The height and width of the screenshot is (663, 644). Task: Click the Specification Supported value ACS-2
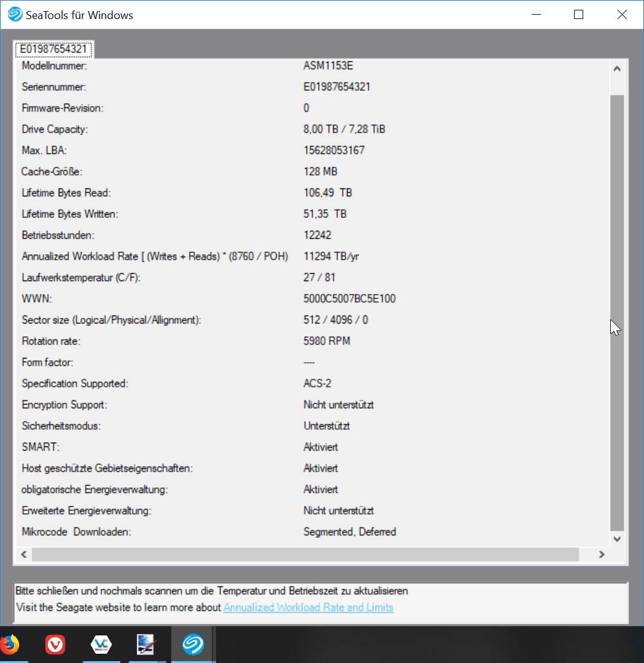tap(317, 383)
